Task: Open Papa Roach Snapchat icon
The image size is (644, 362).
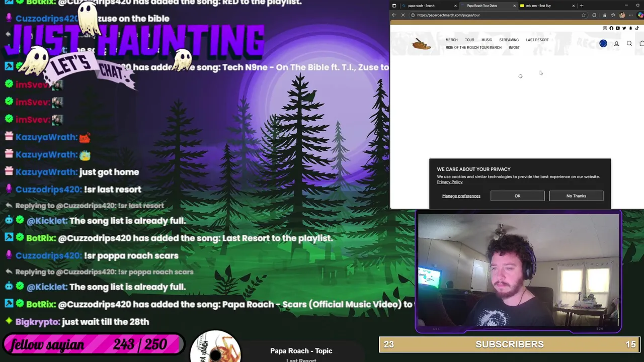Action: pos(630,28)
